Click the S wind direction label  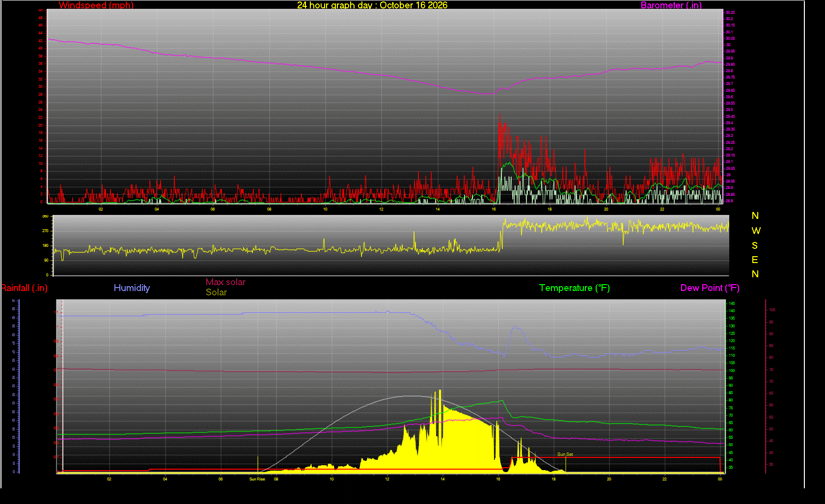[755, 245]
